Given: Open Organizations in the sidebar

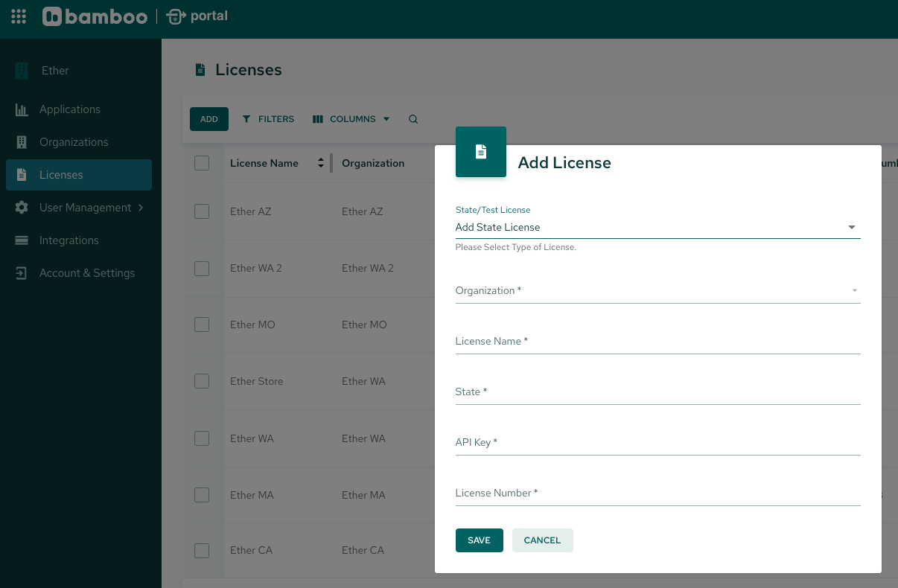Looking at the screenshot, I should pos(79,142).
